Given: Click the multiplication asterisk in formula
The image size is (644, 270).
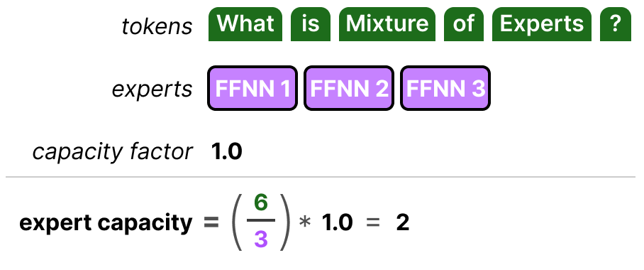Looking at the screenshot, I should (305, 224).
